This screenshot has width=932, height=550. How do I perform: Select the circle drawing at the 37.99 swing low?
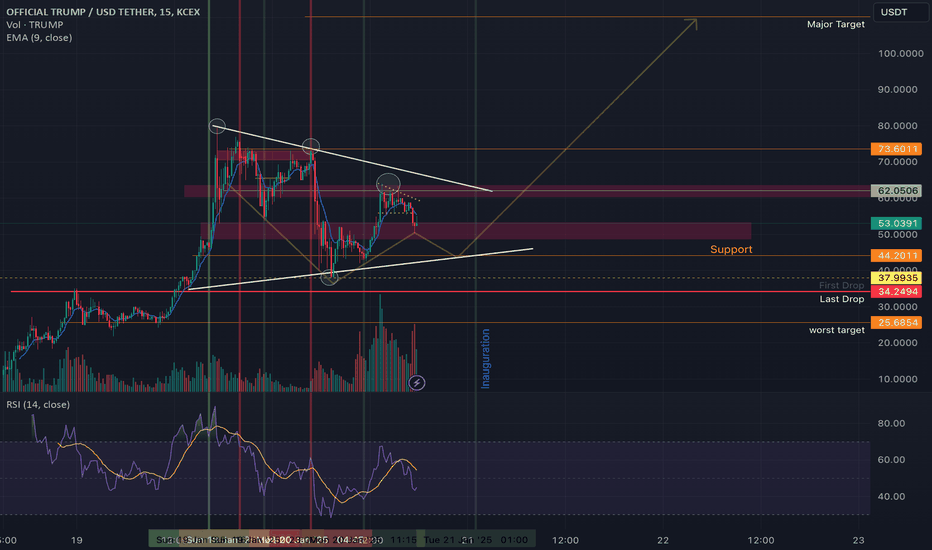tap(329, 276)
